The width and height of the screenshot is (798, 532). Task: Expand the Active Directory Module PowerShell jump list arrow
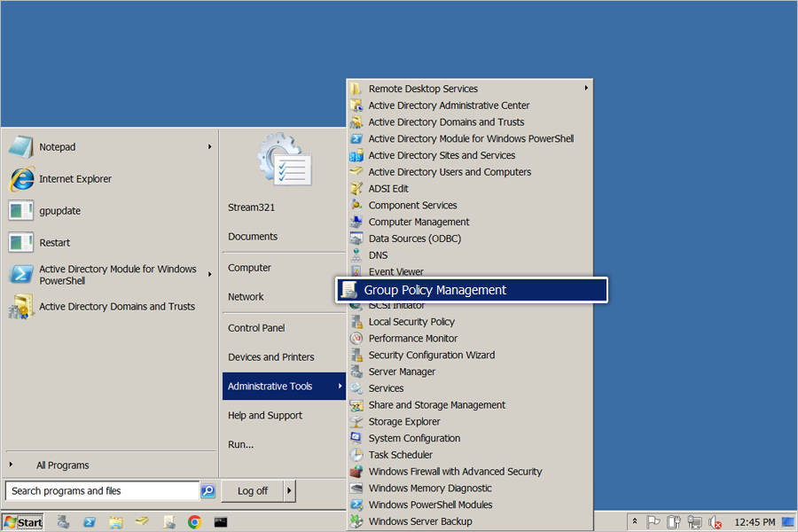[x=209, y=274]
